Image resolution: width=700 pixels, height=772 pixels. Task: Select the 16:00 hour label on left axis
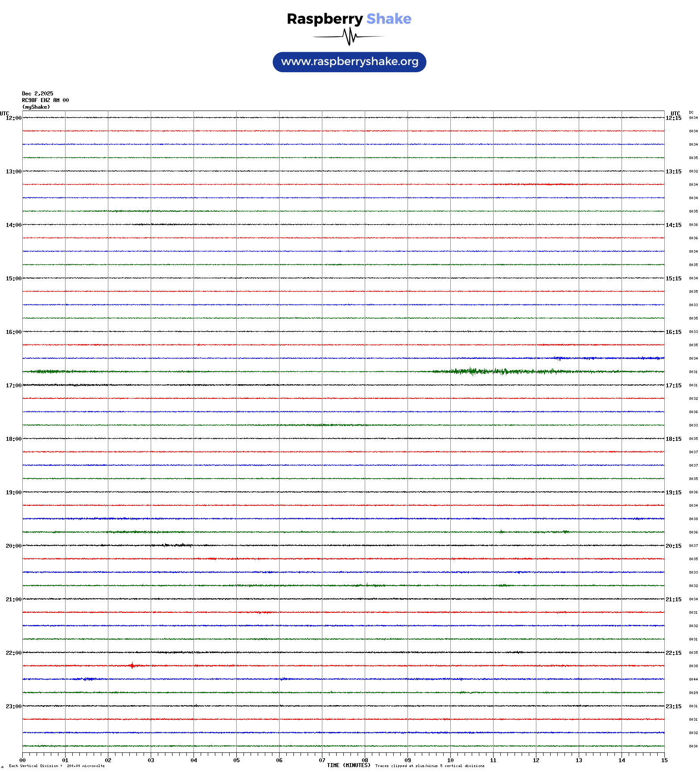click(x=13, y=332)
